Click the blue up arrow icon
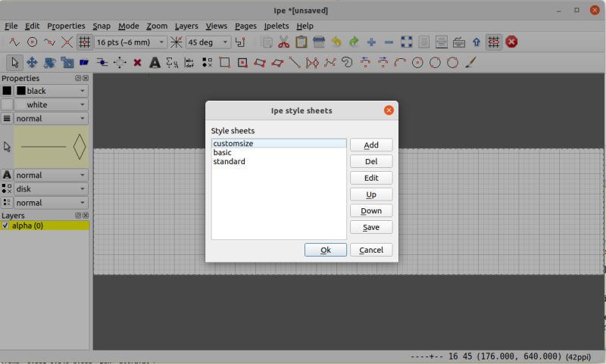The width and height of the screenshot is (606, 364). coord(476,42)
